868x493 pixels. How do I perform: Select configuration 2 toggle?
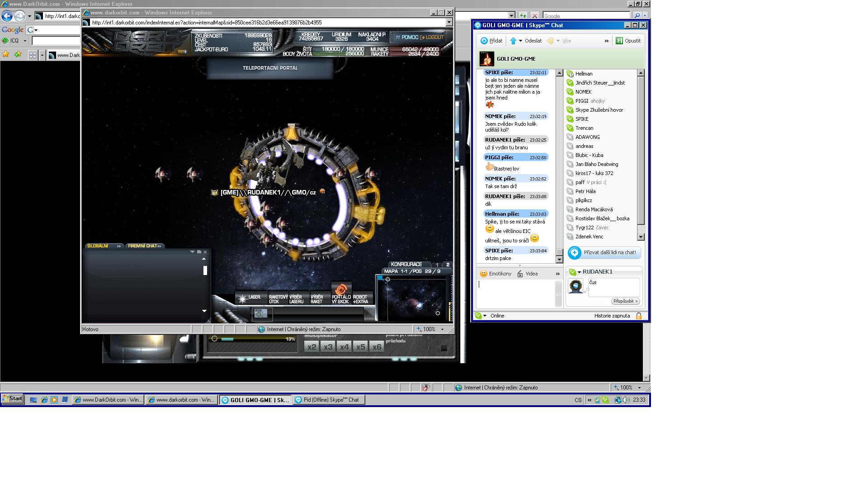coord(448,265)
